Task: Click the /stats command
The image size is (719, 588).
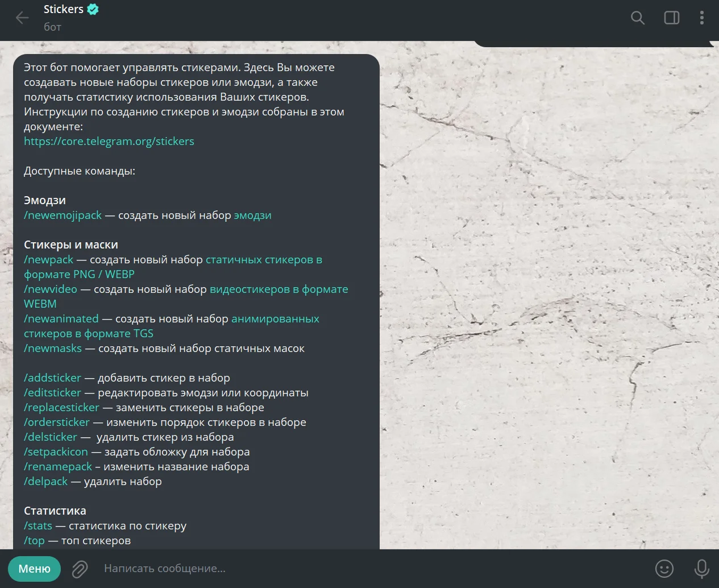Action: (x=38, y=525)
